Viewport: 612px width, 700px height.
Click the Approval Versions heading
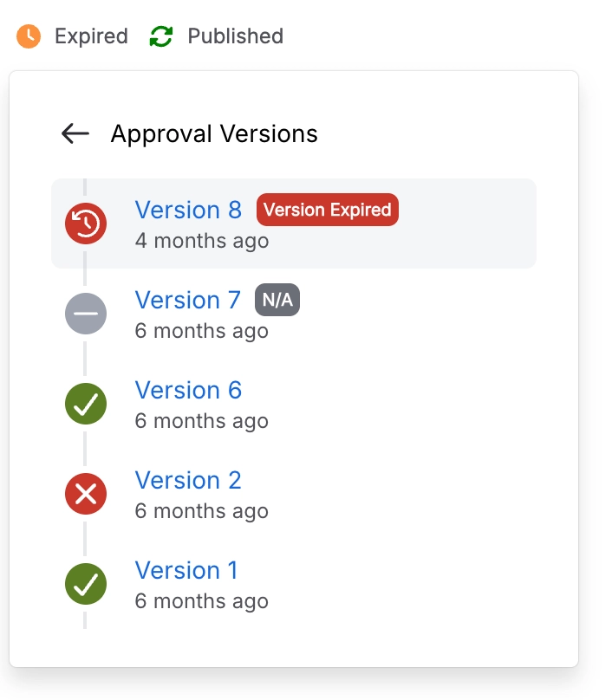[214, 134]
